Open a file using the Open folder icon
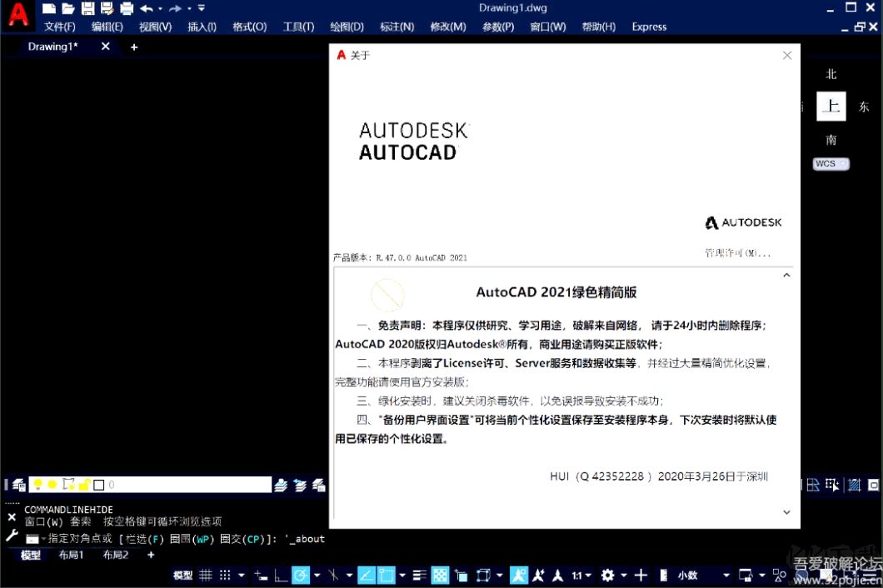883x588 pixels. [x=67, y=8]
